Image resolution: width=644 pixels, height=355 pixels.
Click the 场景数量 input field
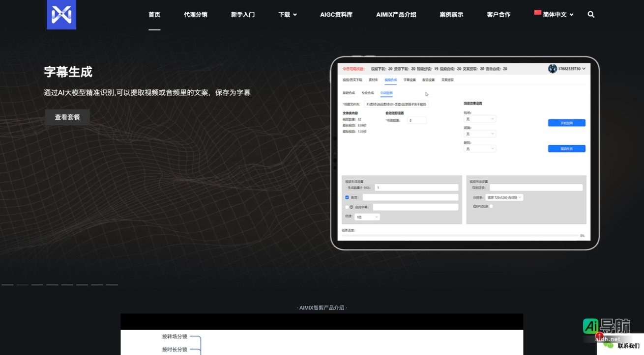[417, 120]
